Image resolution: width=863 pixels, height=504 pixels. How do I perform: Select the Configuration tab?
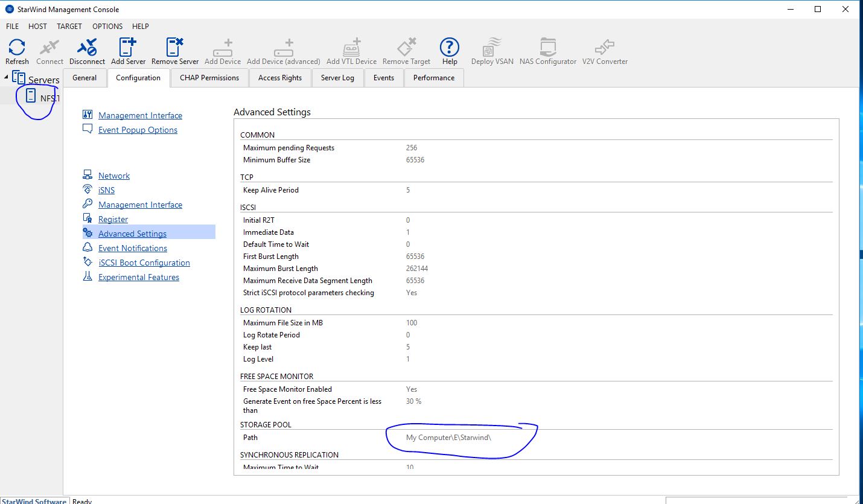[138, 78]
